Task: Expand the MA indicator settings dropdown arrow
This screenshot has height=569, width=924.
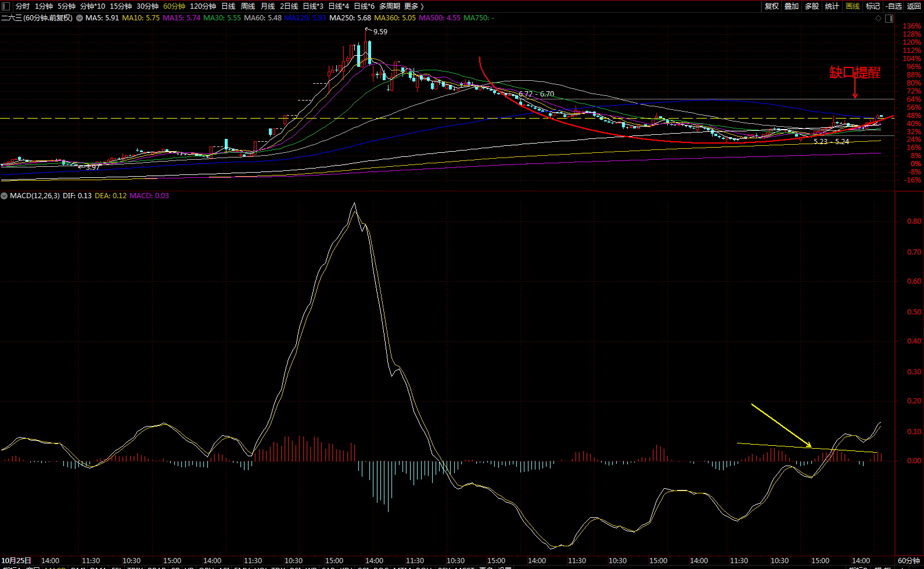Action: pyautogui.click(x=80, y=18)
